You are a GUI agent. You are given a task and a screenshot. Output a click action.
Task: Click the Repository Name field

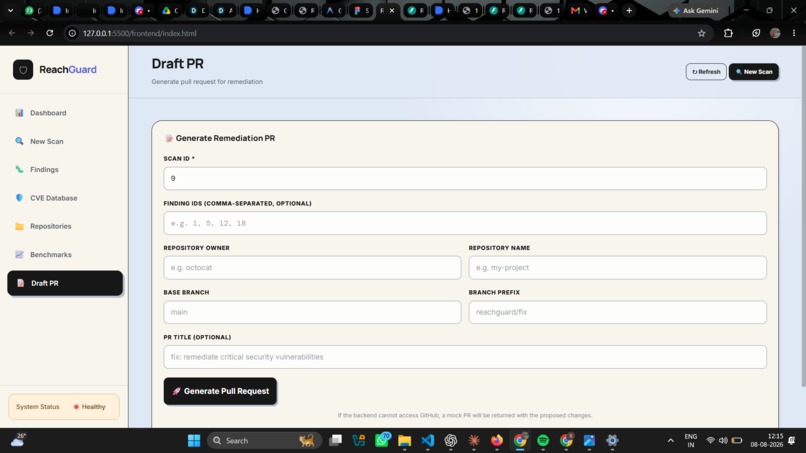(x=617, y=267)
